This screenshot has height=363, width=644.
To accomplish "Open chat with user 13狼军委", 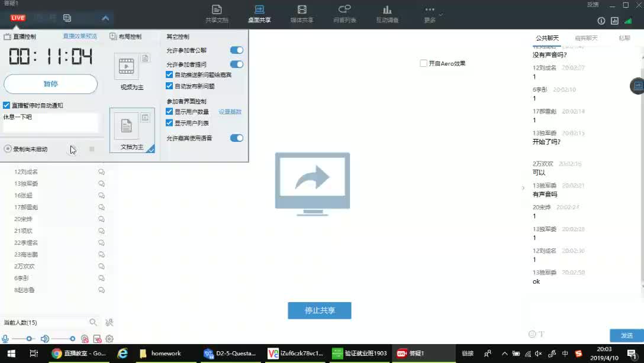I will pyautogui.click(x=101, y=184).
